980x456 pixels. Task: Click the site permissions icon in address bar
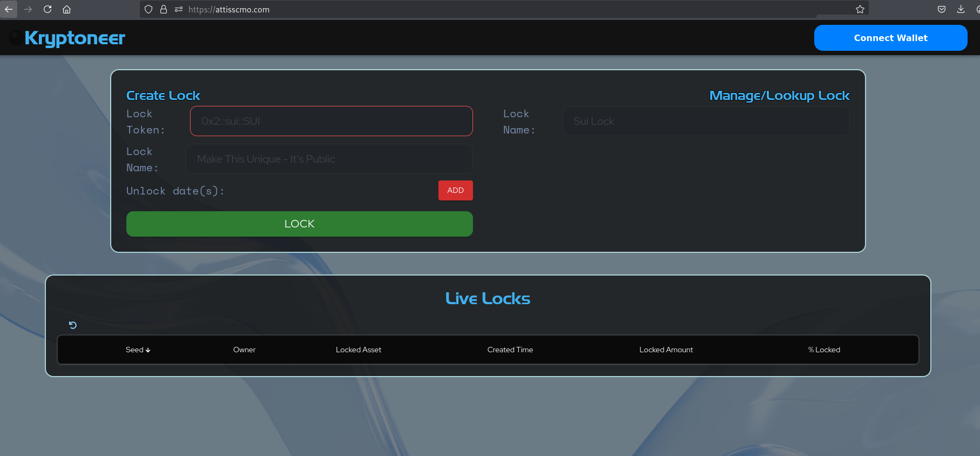pos(179,9)
